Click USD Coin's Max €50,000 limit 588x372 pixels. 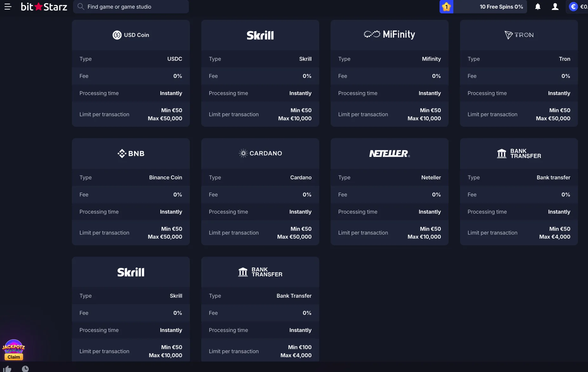coord(165,118)
